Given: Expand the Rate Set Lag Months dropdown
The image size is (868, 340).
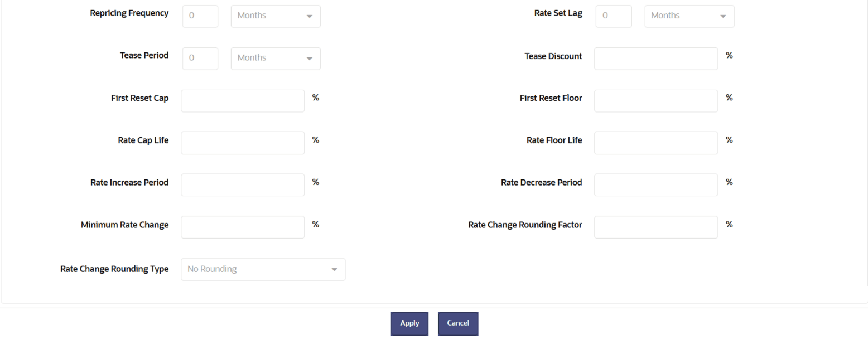Looking at the screenshot, I should point(688,16).
